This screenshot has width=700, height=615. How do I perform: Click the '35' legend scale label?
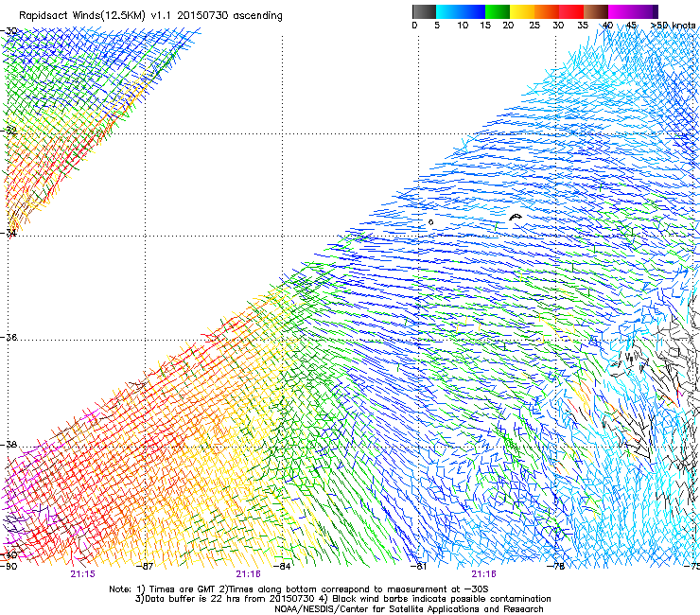[x=583, y=26]
